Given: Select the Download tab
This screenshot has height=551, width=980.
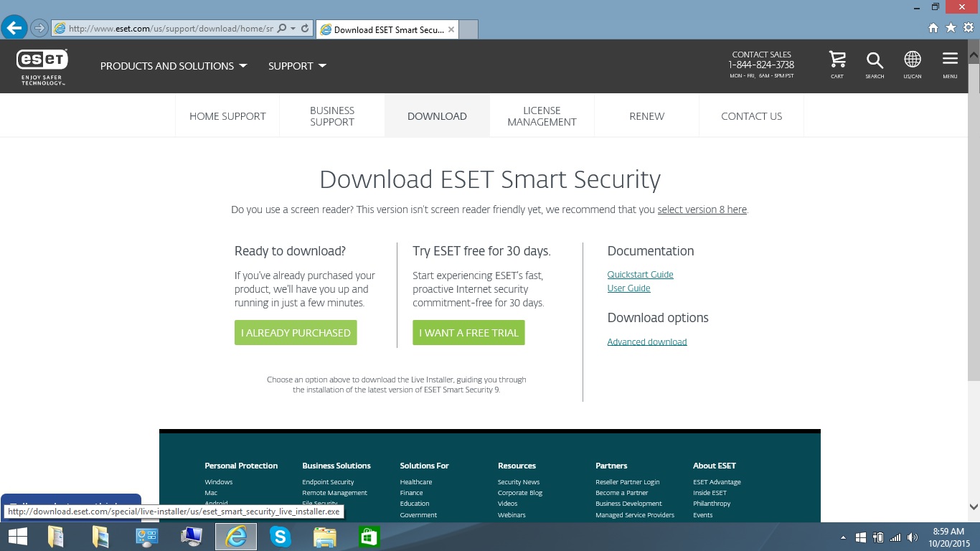Looking at the screenshot, I should pyautogui.click(x=437, y=116).
